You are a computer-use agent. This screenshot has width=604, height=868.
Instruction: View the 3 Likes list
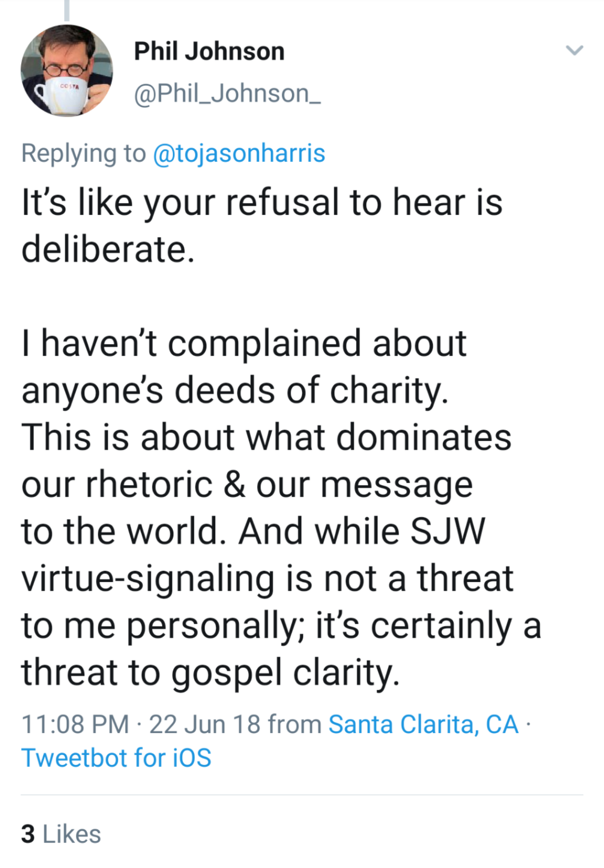click(x=61, y=834)
